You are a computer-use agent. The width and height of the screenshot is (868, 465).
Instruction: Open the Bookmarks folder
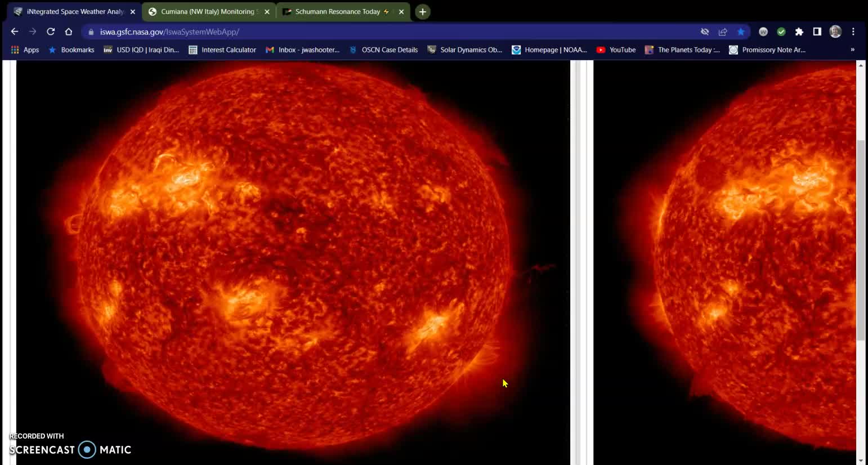pyautogui.click(x=71, y=50)
